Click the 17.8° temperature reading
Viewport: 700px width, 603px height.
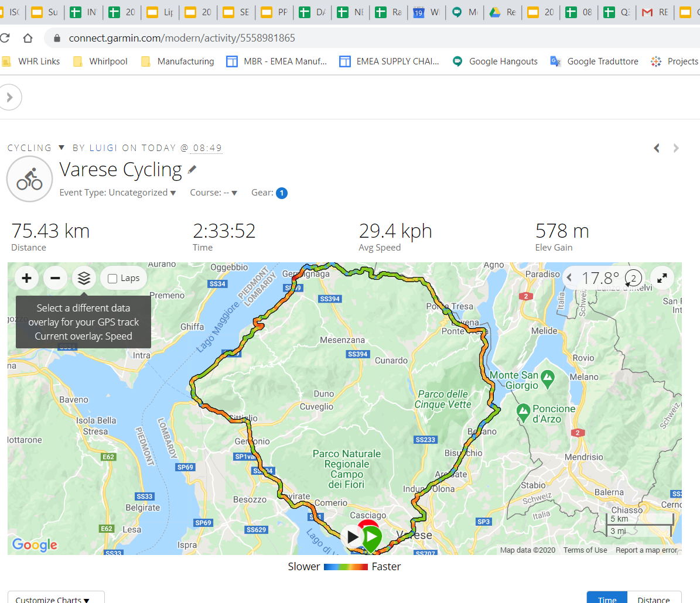[600, 278]
